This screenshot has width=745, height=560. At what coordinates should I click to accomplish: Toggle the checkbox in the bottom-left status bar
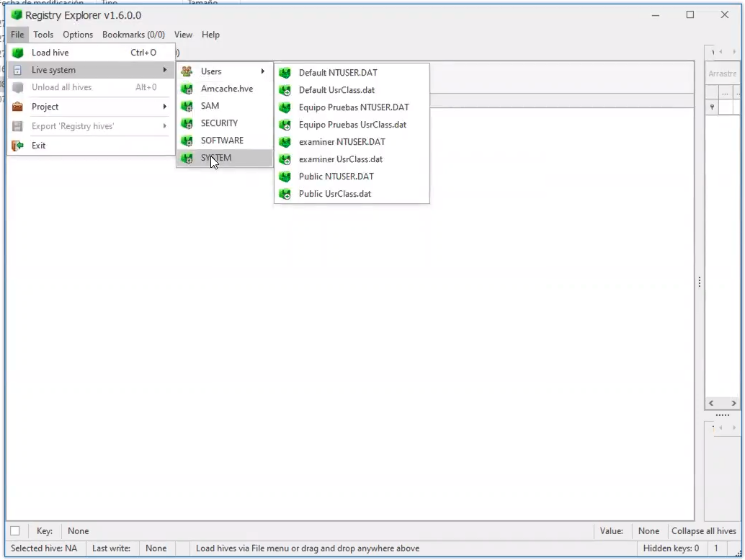[x=15, y=530]
